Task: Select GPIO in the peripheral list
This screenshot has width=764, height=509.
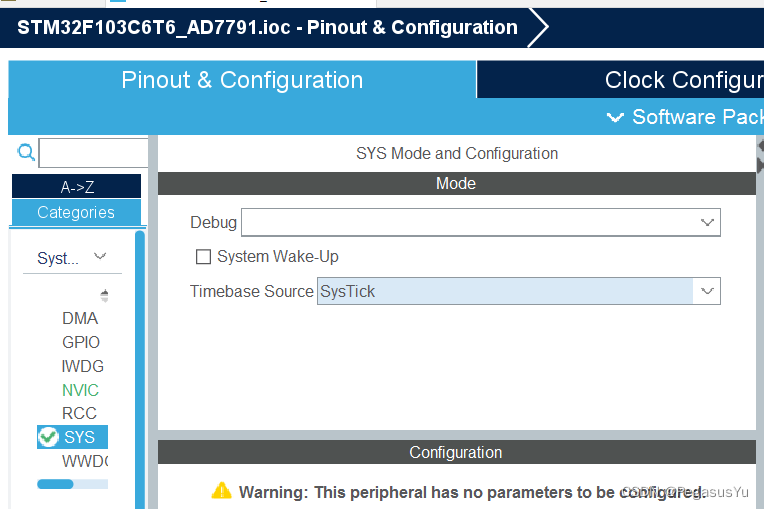Action: [x=81, y=342]
